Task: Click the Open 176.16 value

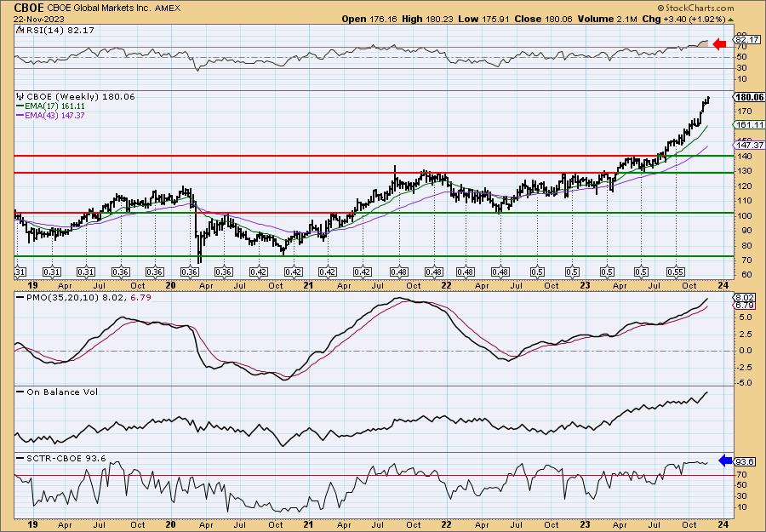Action: click(x=370, y=19)
